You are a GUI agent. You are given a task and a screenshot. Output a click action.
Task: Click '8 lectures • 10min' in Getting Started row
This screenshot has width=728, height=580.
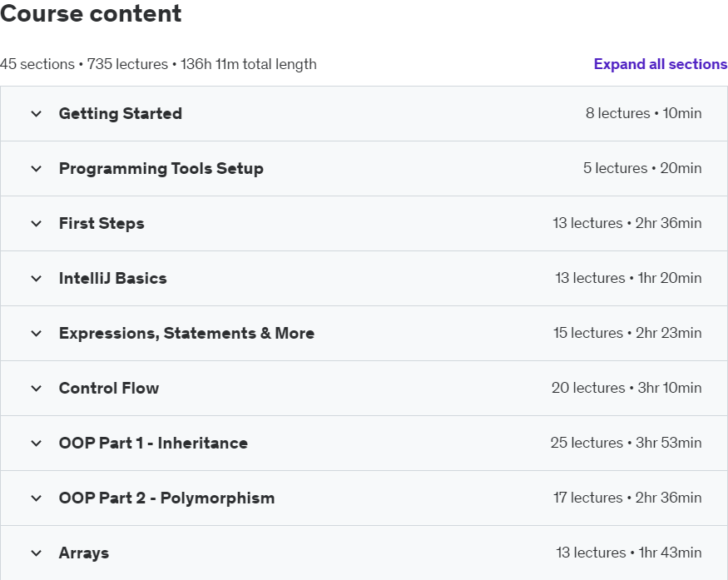pos(643,114)
